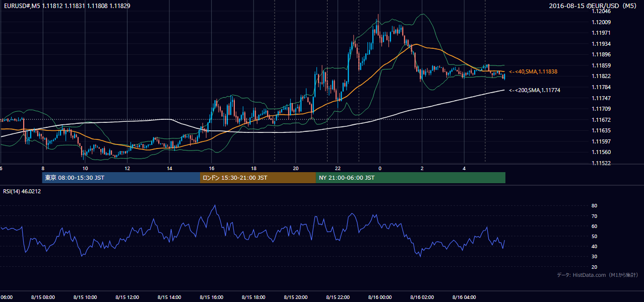Click the '8/16 04:00' bottom date label

pyautogui.click(x=464, y=297)
